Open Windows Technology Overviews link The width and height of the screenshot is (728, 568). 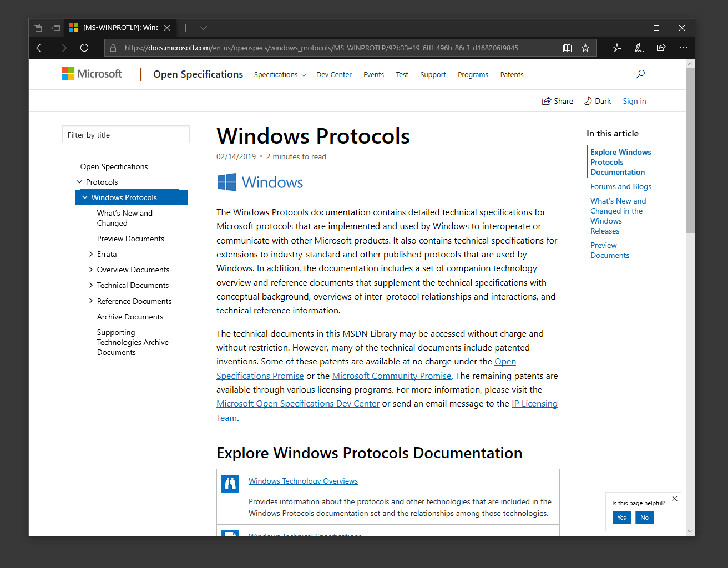[303, 481]
